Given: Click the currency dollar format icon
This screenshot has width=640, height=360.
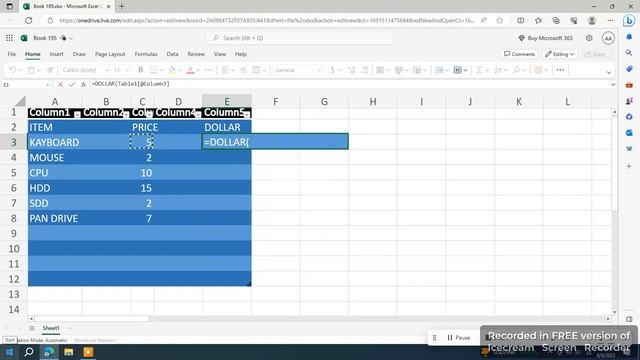Looking at the screenshot, I should click(x=333, y=70).
